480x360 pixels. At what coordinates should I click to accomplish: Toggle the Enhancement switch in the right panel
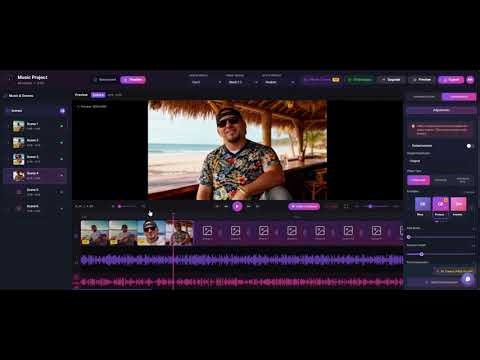pos(470,146)
